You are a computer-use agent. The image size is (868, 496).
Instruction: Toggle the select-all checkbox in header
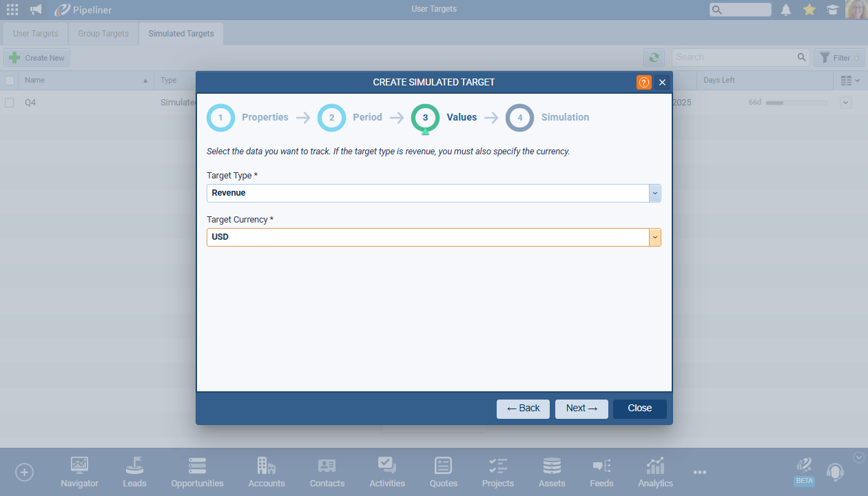pyautogui.click(x=10, y=81)
